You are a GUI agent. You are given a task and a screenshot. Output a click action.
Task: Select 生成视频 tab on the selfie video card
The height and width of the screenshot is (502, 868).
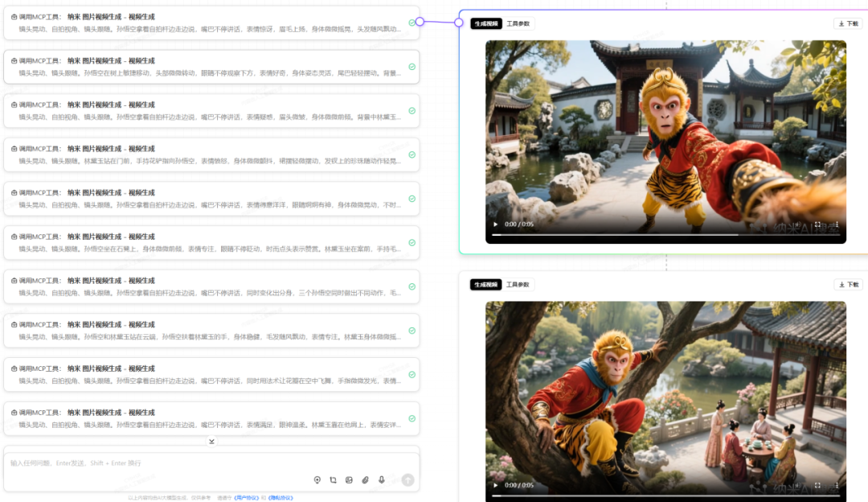[x=486, y=24]
